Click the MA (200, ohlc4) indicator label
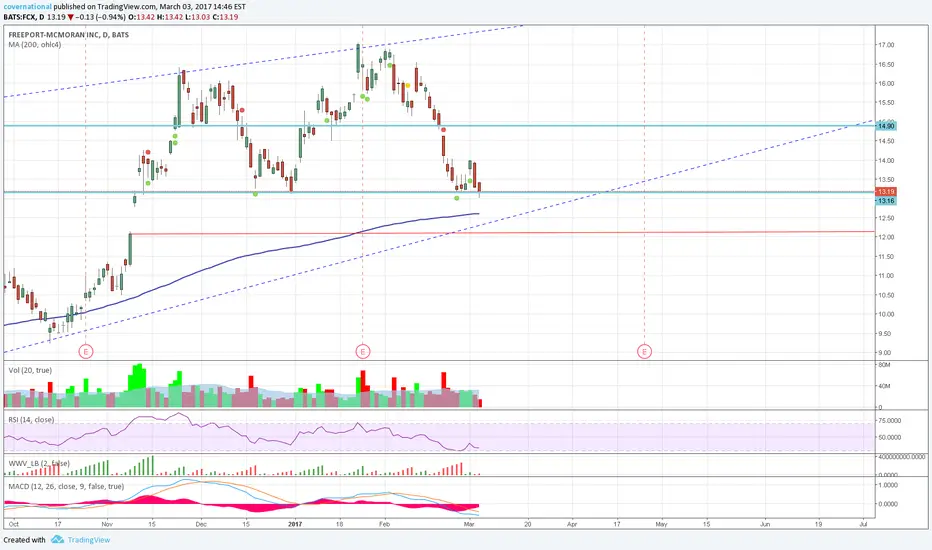Image resolution: width=932 pixels, height=550 pixels. 34,45
